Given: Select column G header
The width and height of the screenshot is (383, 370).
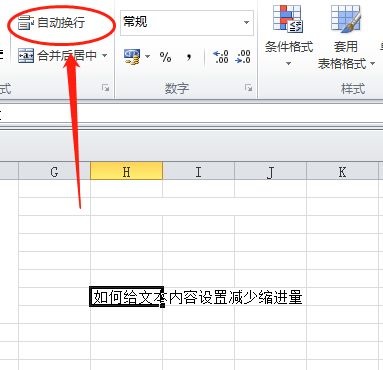Looking at the screenshot, I should tap(54, 171).
